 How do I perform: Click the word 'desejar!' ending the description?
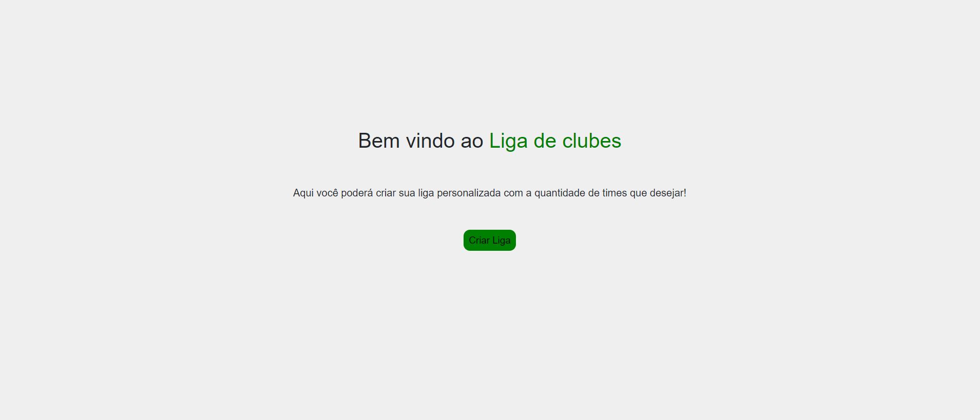tap(668, 193)
